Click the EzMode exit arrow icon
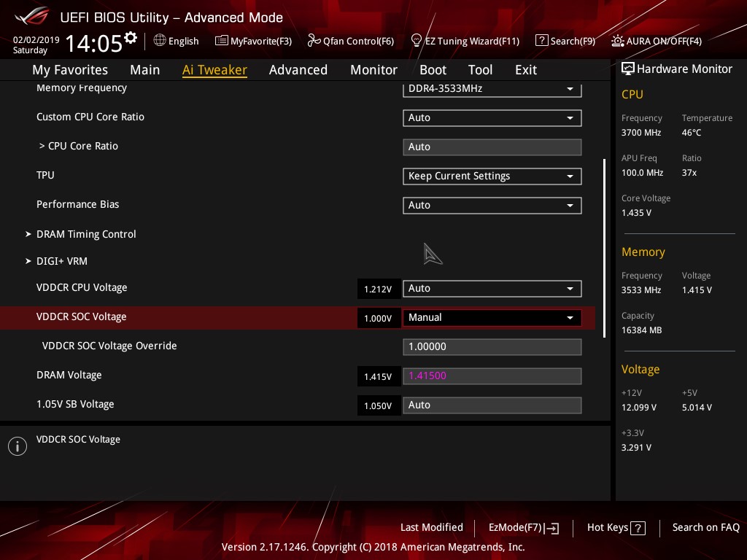This screenshot has height=560, width=747. (x=551, y=528)
